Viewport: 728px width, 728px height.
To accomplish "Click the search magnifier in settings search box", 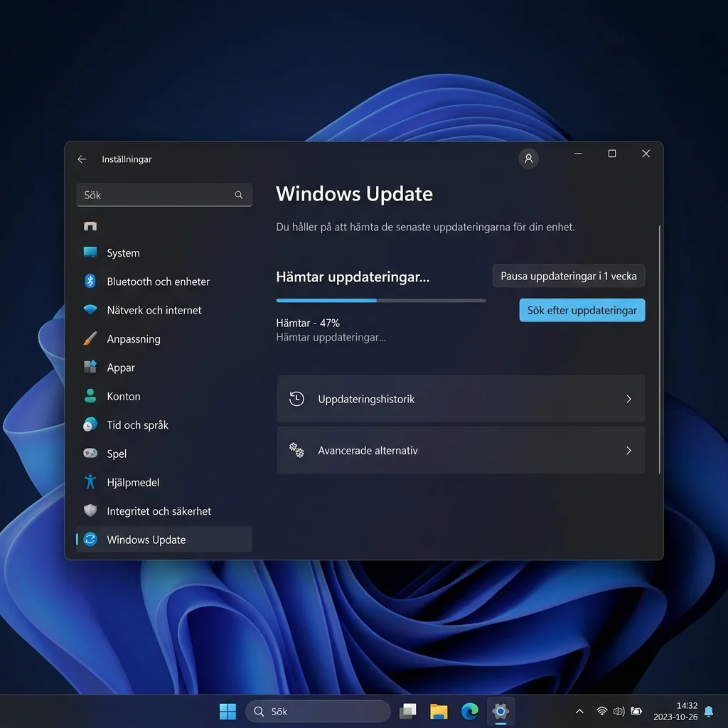I will coord(239,195).
